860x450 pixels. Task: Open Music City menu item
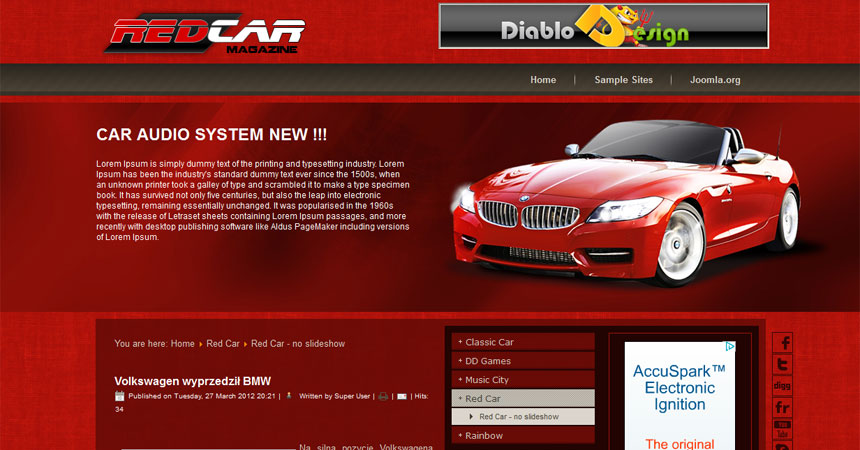point(523,379)
